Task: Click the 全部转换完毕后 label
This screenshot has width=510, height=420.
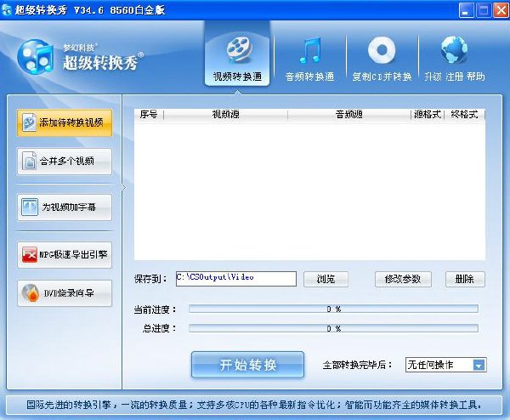Action: [x=358, y=365]
